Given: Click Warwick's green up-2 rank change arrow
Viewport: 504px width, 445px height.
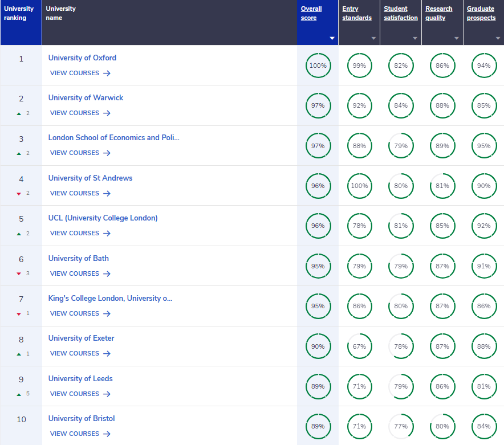Looking at the screenshot, I should click(19, 113).
